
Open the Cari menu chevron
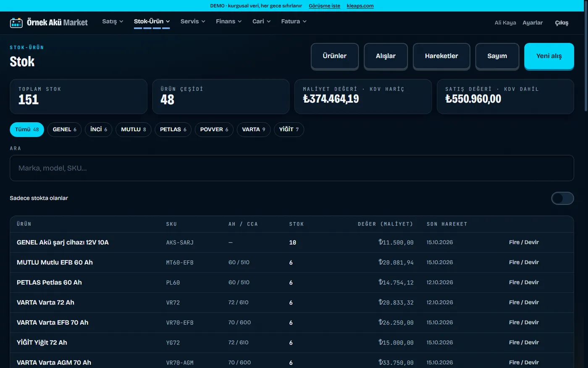click(269, 21)
